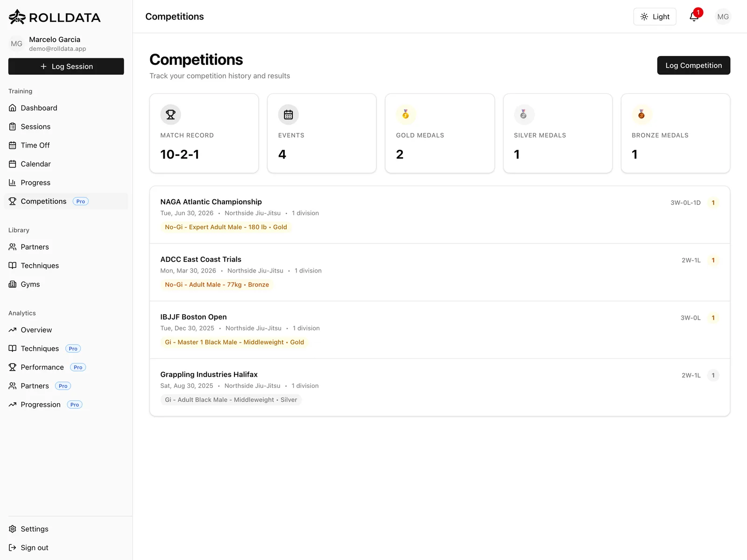Click the 10-2-1 match record value

pos(180,154)
